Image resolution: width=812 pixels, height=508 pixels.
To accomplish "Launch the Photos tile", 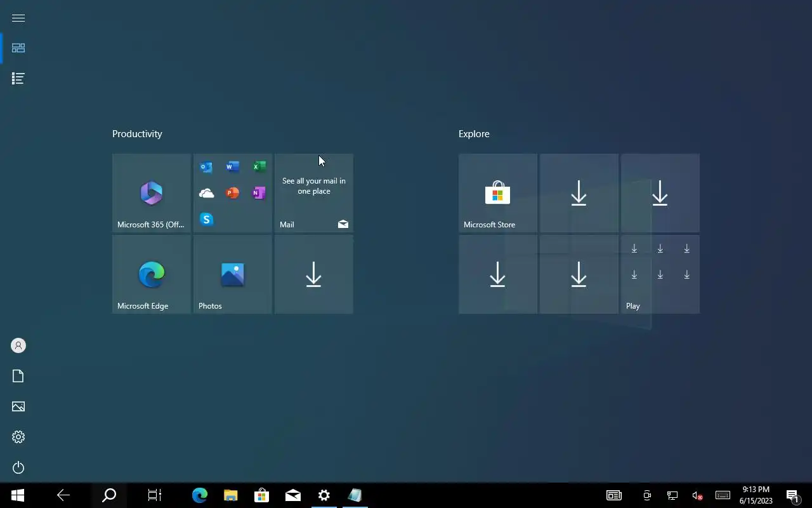I will click(x=233, y=274).
